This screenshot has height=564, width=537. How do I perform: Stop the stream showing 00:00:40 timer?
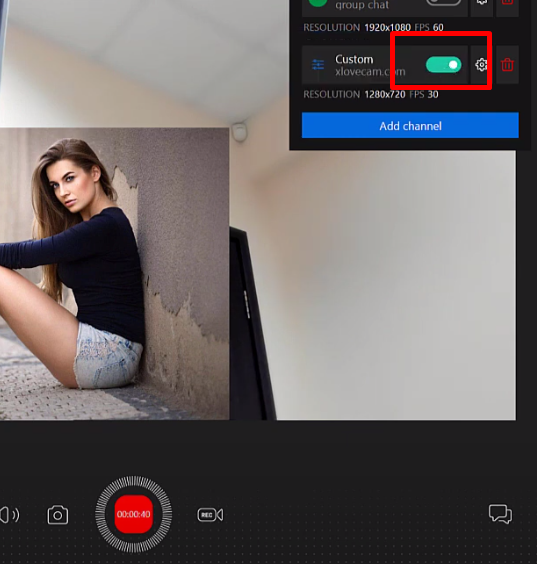tap(133, 514)
